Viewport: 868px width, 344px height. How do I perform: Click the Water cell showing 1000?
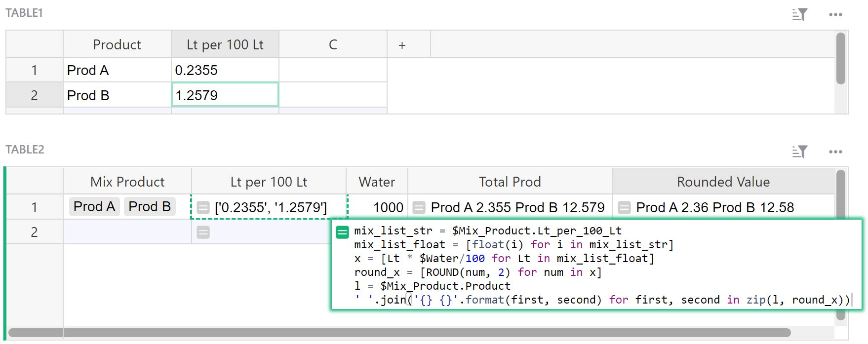pos(377,207)
